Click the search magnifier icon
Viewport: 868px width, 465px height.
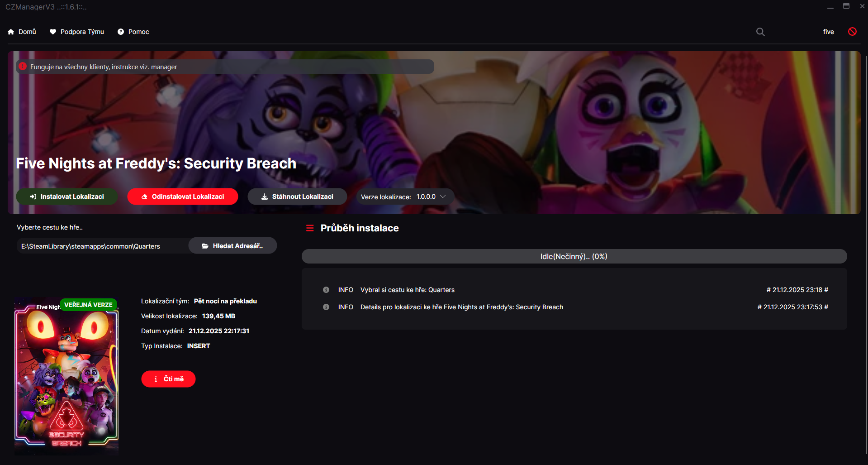[x=760, y=32]
